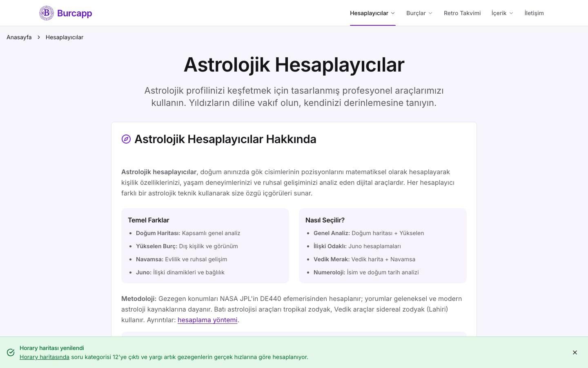Screen dimensions: 588x368
Task: Open the Retro Takvimi page
Action: tap(462, 13)
